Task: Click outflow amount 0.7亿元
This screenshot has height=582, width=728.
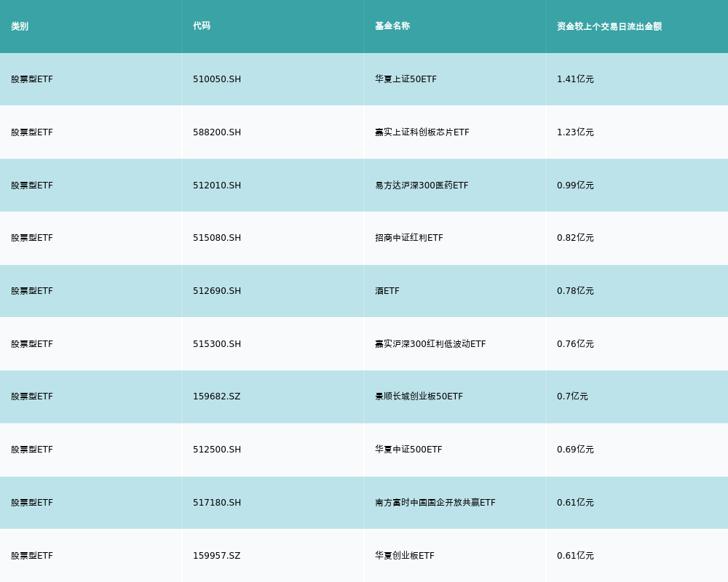Action: point(572,396)
